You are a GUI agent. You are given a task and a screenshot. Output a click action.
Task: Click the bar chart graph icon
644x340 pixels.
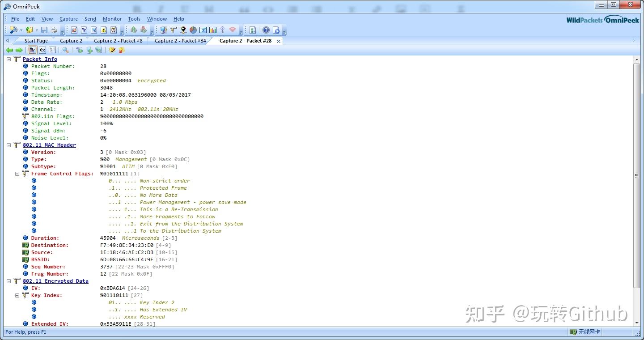point(213,30)
